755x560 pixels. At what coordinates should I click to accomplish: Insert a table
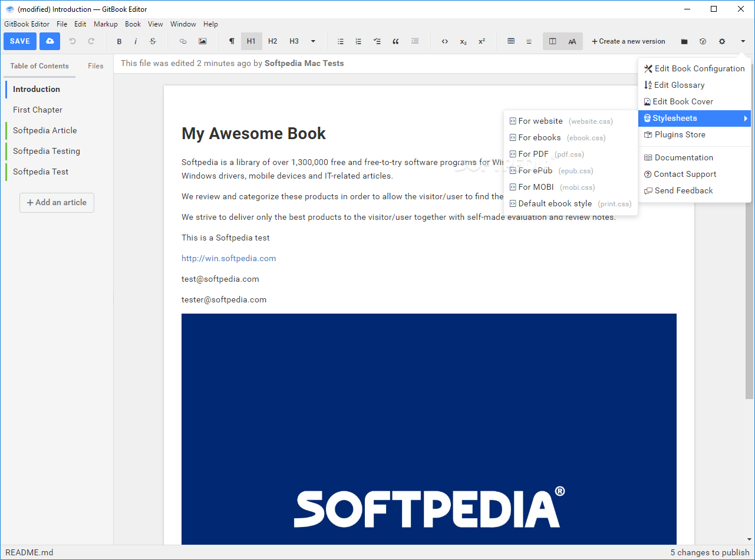click(x=511, y=41)
